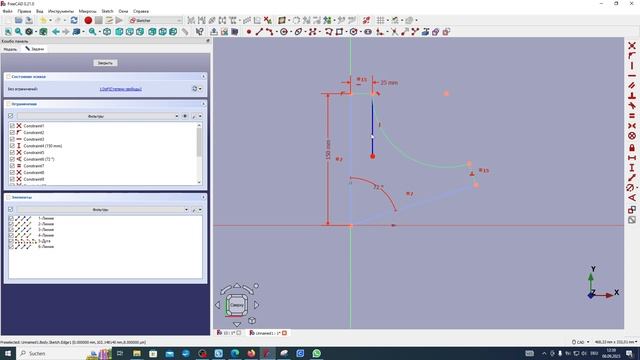Apply perpendicular constraint from right toolbar
This screenshot has height=360, width=640.
click(x=632, y=96)
